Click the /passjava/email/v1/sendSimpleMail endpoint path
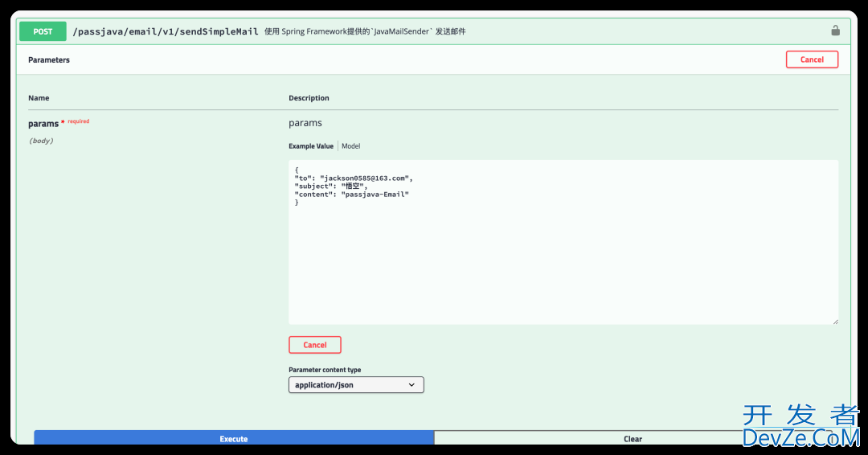 pos(166,31)
